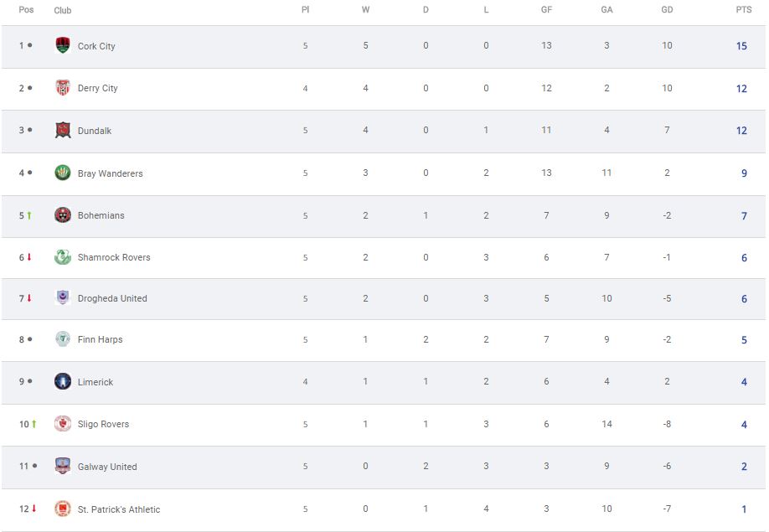Click the Galway United crest
The width and height of the screenshot is (769, 532).
point(63,466)
